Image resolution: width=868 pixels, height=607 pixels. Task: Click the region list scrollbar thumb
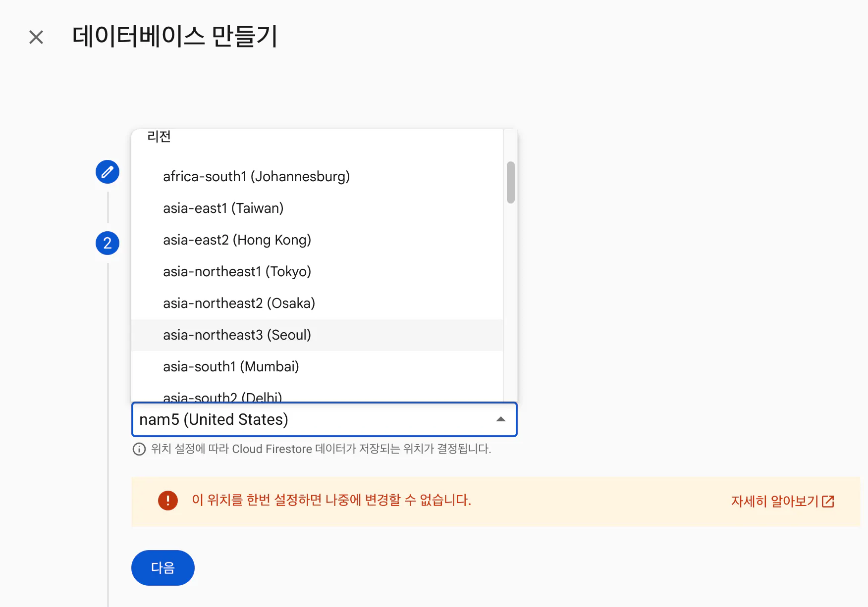(510, 182)
